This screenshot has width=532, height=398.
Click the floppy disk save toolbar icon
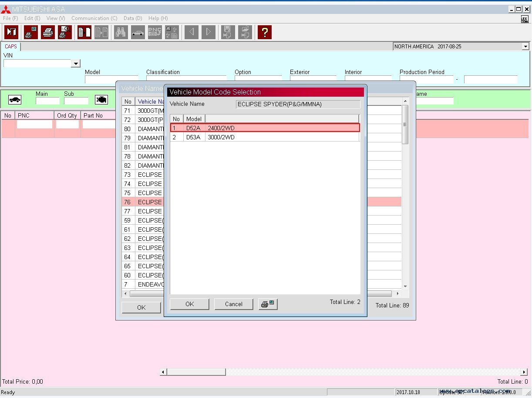(228, 32)
